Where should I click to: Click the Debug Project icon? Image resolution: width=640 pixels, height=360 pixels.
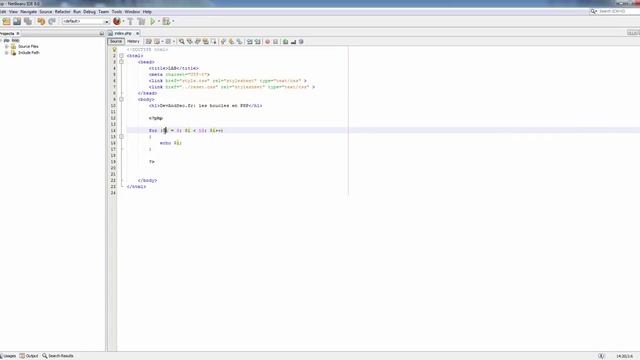[x=166, y=21]
